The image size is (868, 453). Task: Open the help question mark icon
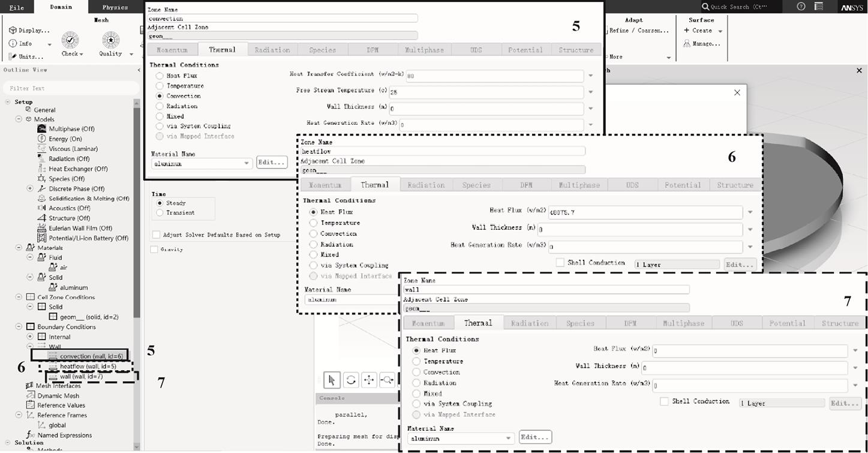tap(801, 7)
